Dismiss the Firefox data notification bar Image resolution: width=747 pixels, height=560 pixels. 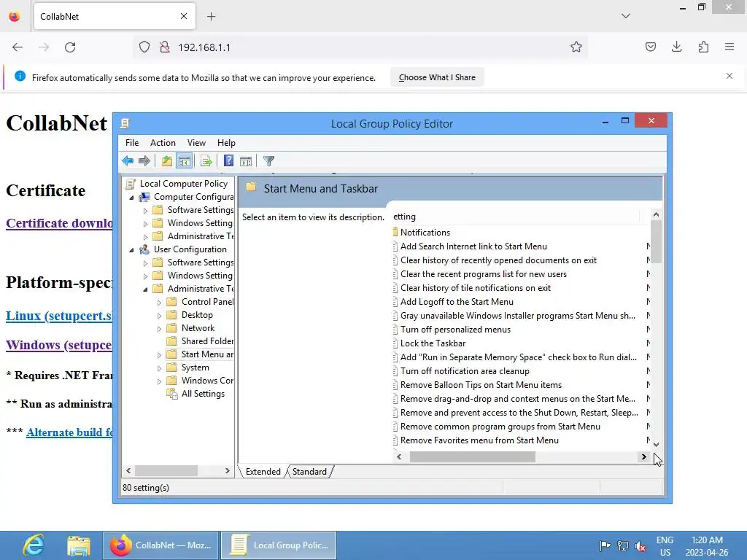click(729, 76)
